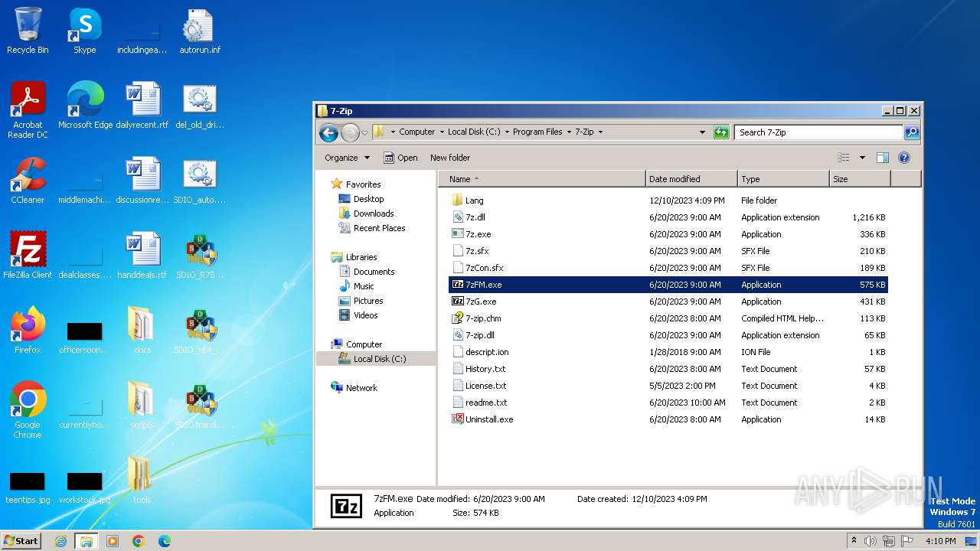Click the Explorer Back navigation button
The image size is (980, 551).
pyautogui.click(x=328, y=132)
